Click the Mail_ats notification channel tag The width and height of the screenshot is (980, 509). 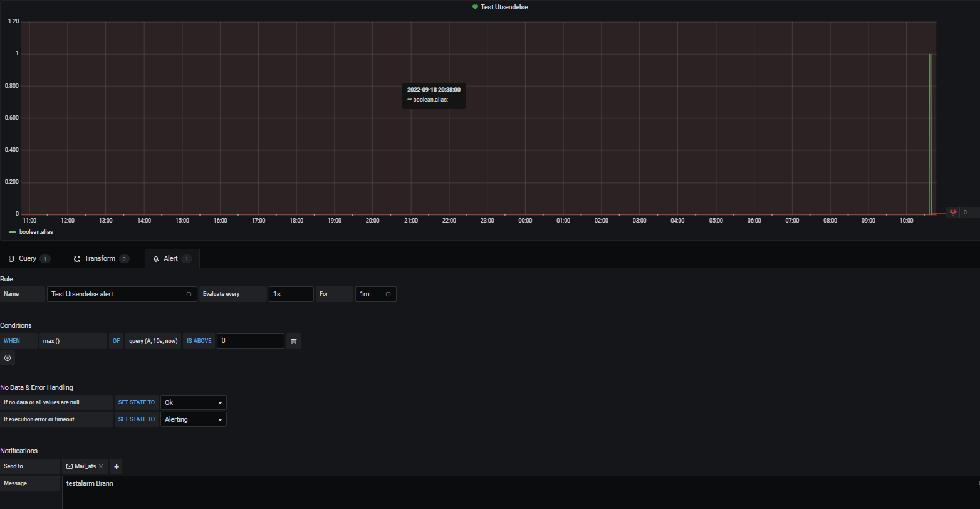(x=85, y=466)
